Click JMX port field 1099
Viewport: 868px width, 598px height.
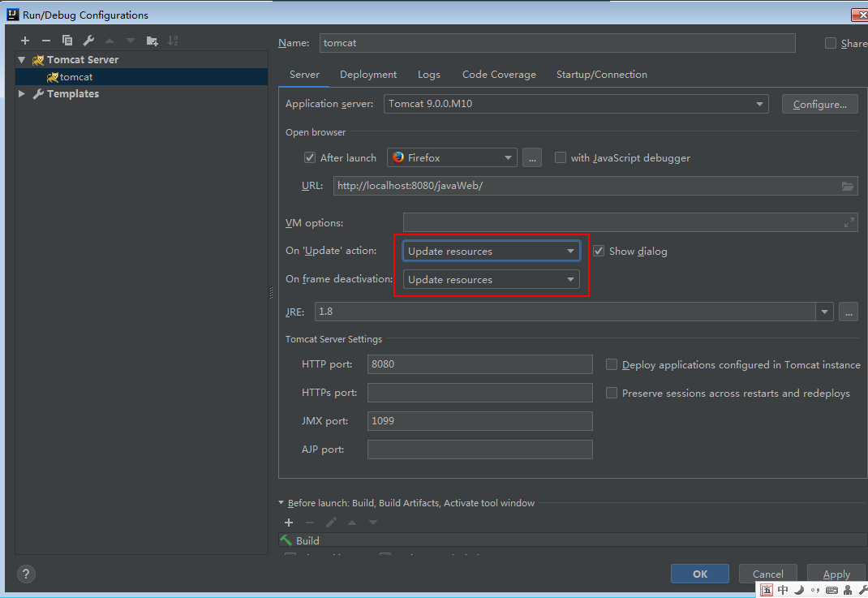pyautogui.click(x=480, y=421)
